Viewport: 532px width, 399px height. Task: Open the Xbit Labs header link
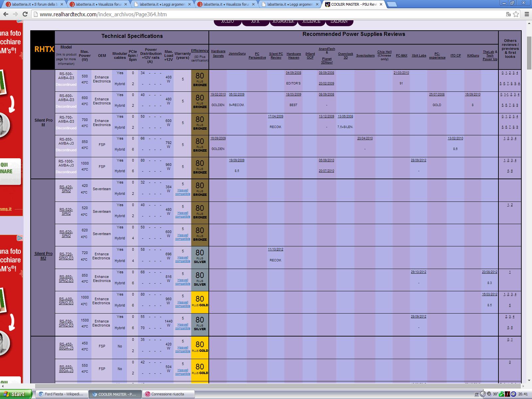pos(419,56)
